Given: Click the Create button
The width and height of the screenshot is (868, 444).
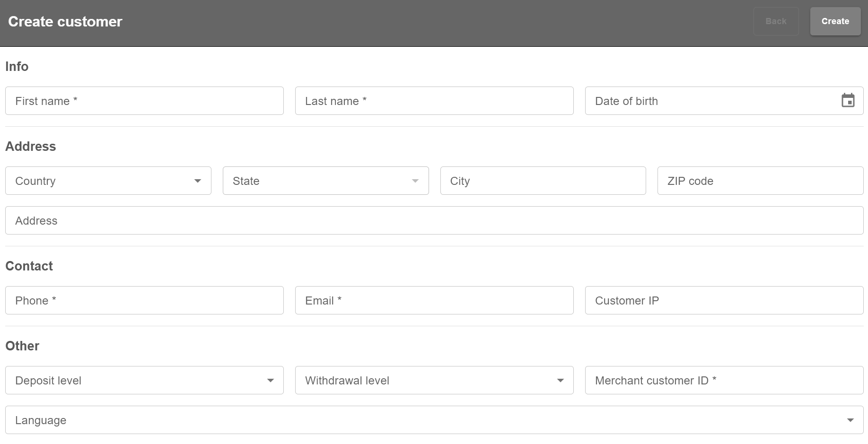Looking at the screenshot, I should [835, 21].
